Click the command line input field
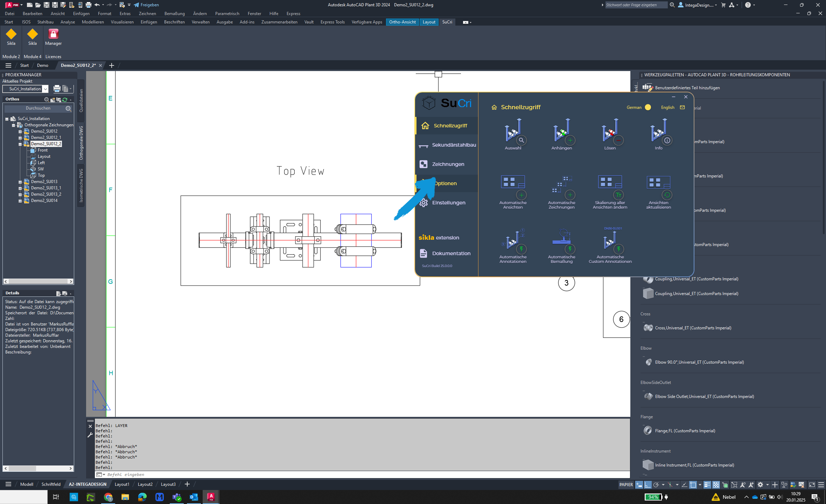The height and width of the screenshot is (504, 826). tap(362, 475)
